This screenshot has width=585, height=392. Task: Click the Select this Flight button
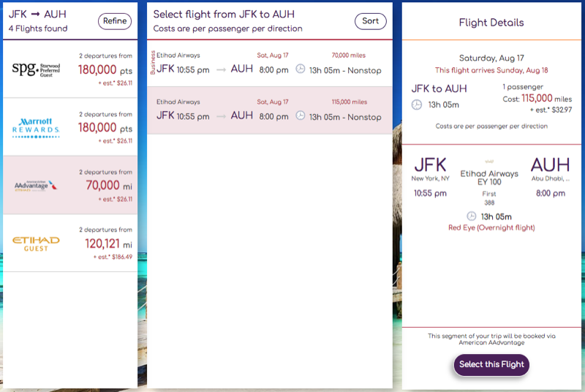pyautogui.click(x=491, y=364)
